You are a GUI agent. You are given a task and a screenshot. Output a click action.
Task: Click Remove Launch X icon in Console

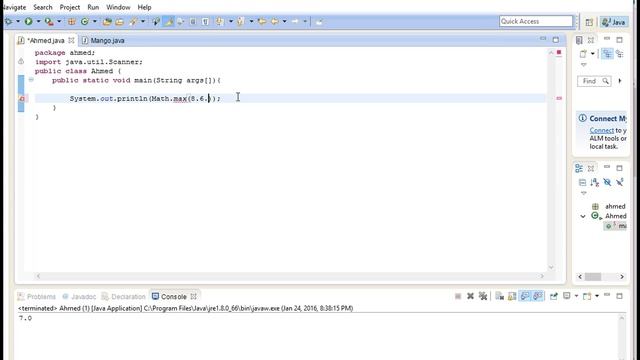[470, 296]
